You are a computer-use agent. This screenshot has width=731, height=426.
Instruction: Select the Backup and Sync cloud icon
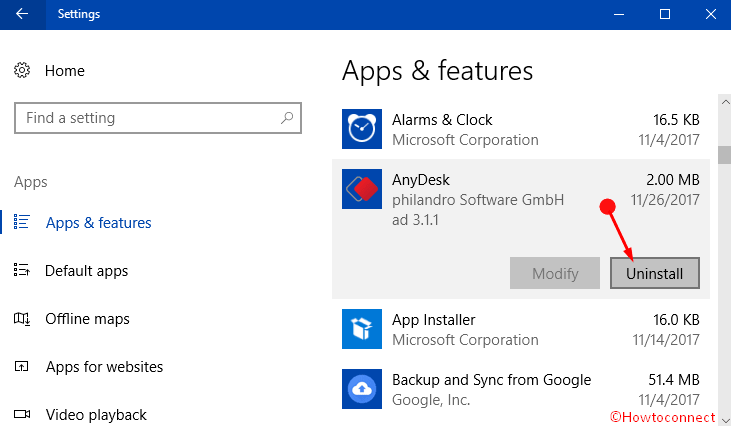tap(362, 389)
